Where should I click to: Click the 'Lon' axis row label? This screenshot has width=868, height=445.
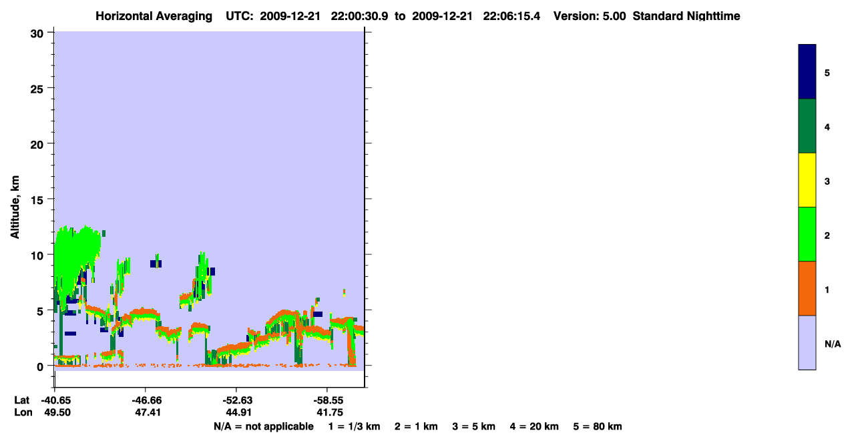[x=23, y=412]
